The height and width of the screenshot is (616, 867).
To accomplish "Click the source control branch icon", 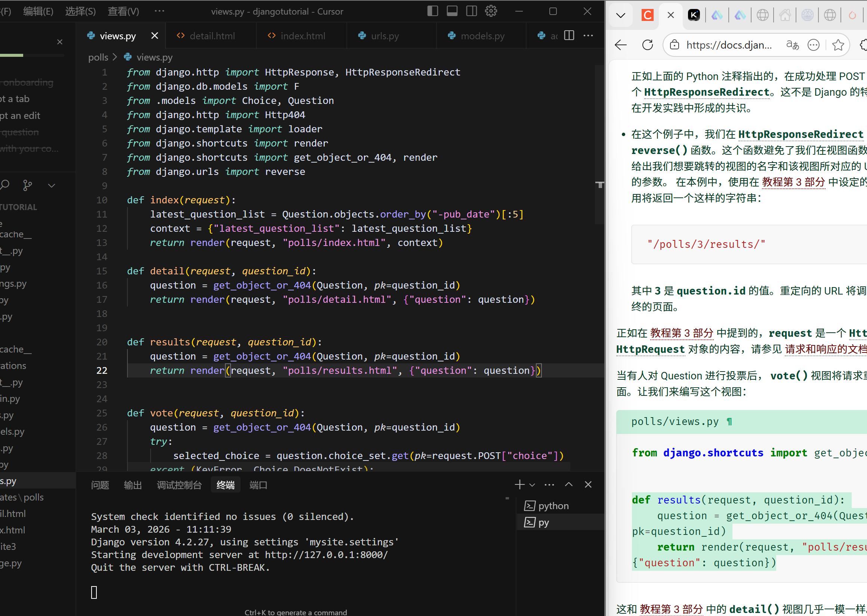I will [x=27, y=185].
